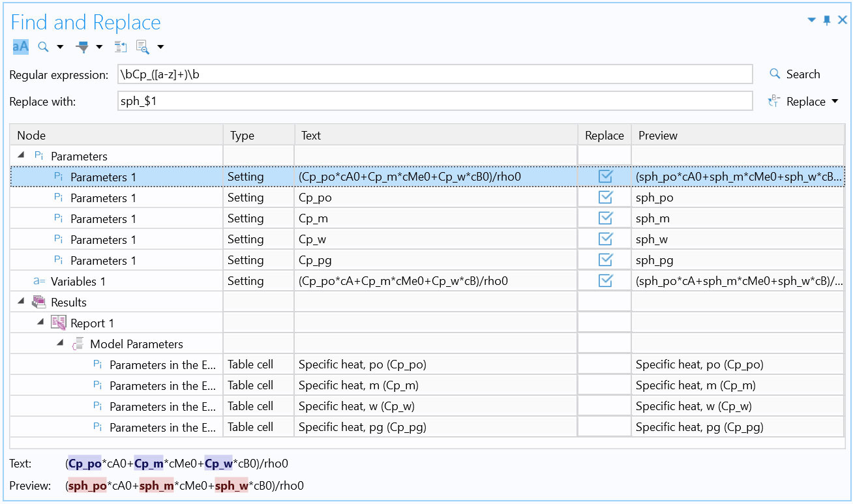The height and width of the screenshot is (504, 853).
Task: Click the Pi icon of the 'Specific heat, pg' row
Action: 98,427
